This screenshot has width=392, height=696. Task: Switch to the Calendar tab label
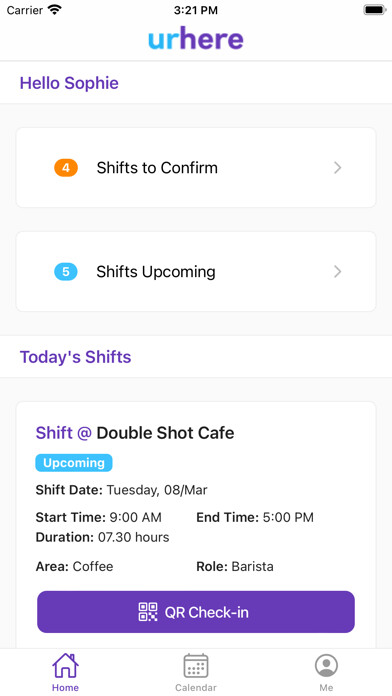click(x=196, y=688)
